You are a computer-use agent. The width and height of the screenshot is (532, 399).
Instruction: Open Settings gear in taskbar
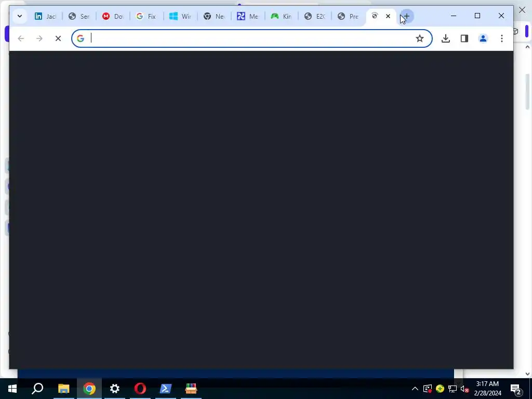point(115,389)
